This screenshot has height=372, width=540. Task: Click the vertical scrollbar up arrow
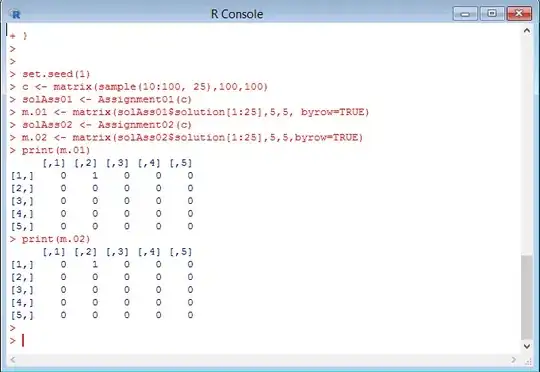coord(527,30)
